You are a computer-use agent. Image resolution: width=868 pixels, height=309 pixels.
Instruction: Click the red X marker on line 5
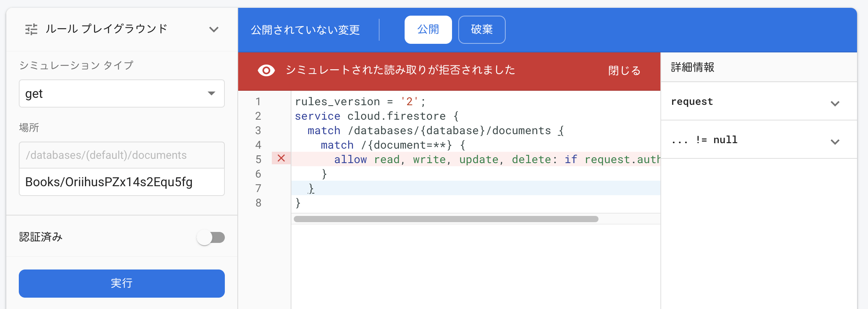tap(281, 158)
